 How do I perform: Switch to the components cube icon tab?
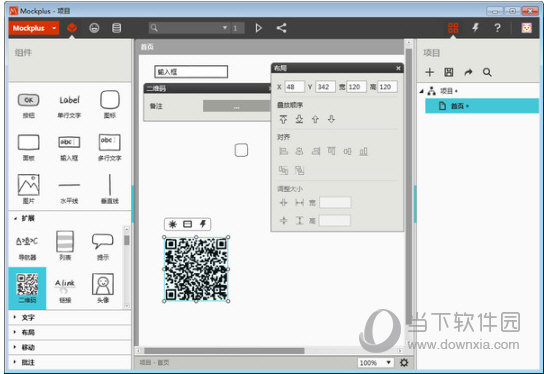coord(72,28)
